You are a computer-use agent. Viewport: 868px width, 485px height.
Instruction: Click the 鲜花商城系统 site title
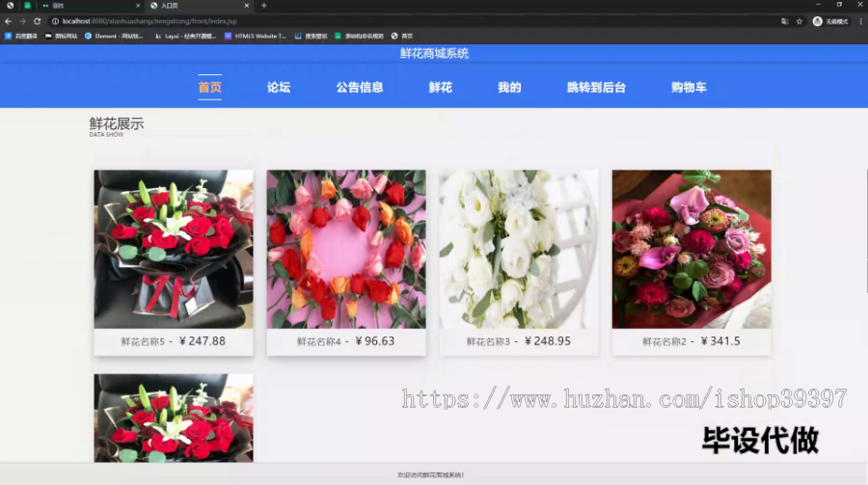coord(435,53)
